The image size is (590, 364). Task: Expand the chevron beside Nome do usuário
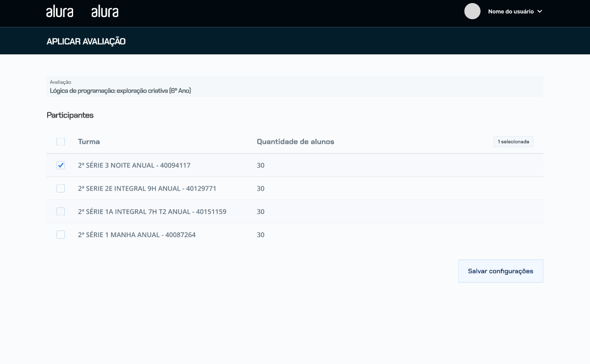(x=540, y=11)
